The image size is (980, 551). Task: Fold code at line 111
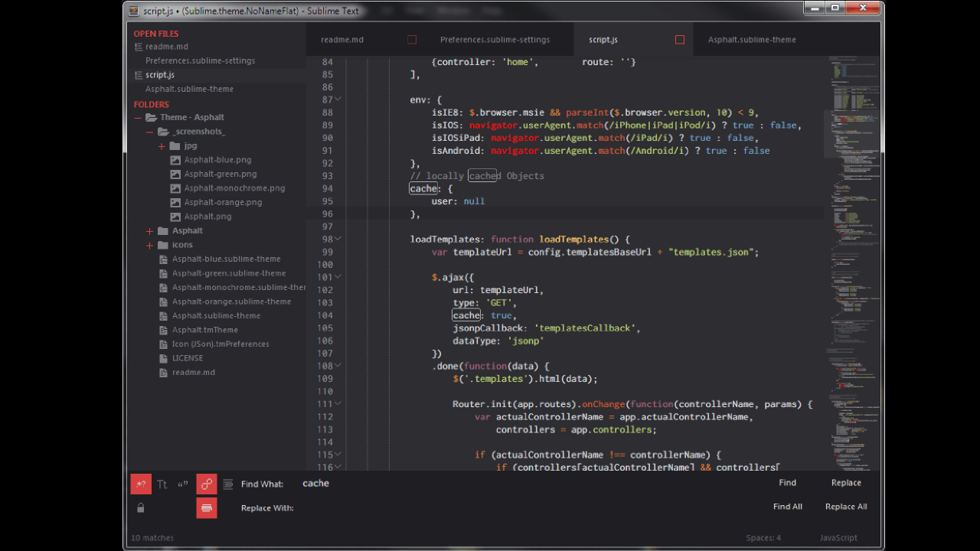point(338,403)
